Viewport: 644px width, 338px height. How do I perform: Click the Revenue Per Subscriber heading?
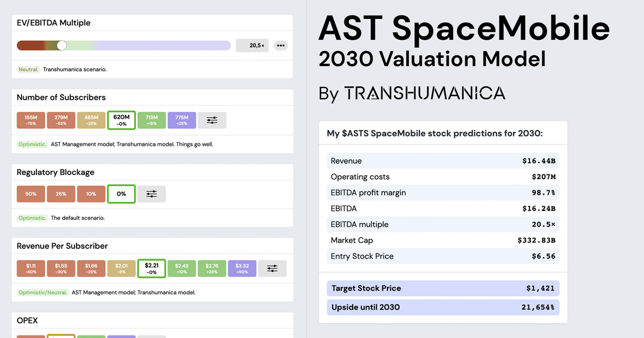[62, 246]
